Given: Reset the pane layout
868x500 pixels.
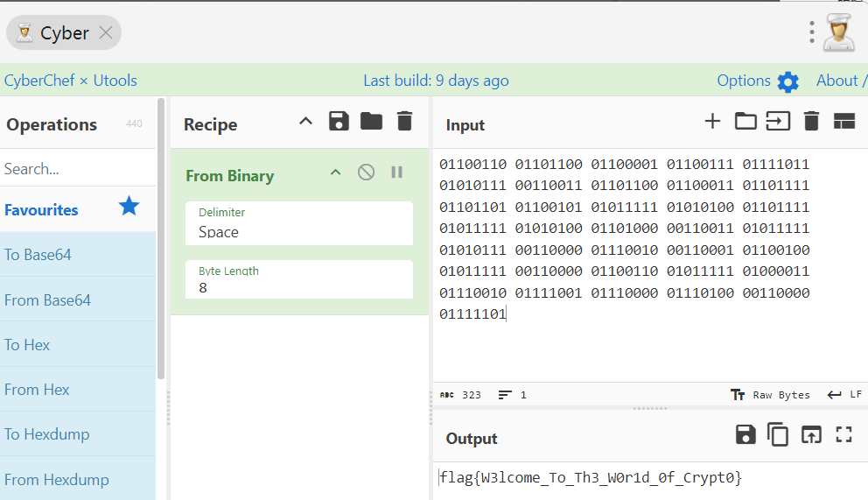Looking at the screenshot, I should (843, 122).
